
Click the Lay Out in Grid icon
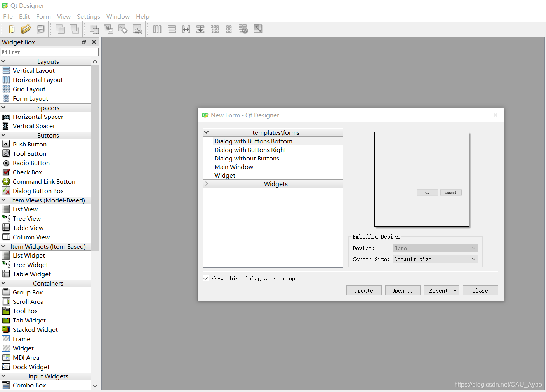click(215, 29)
